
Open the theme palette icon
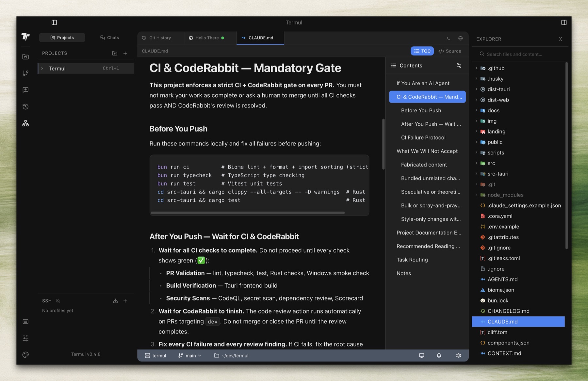25,355
